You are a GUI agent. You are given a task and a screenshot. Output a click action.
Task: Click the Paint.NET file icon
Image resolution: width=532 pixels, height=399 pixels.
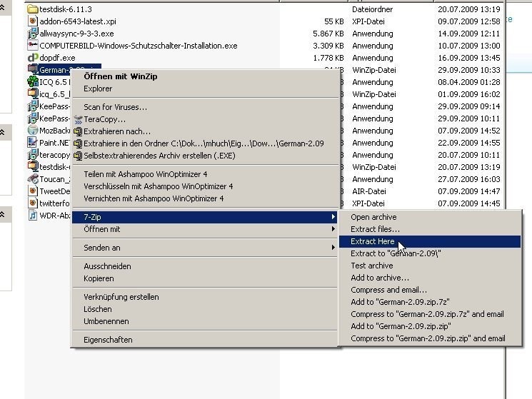[33, 143]
